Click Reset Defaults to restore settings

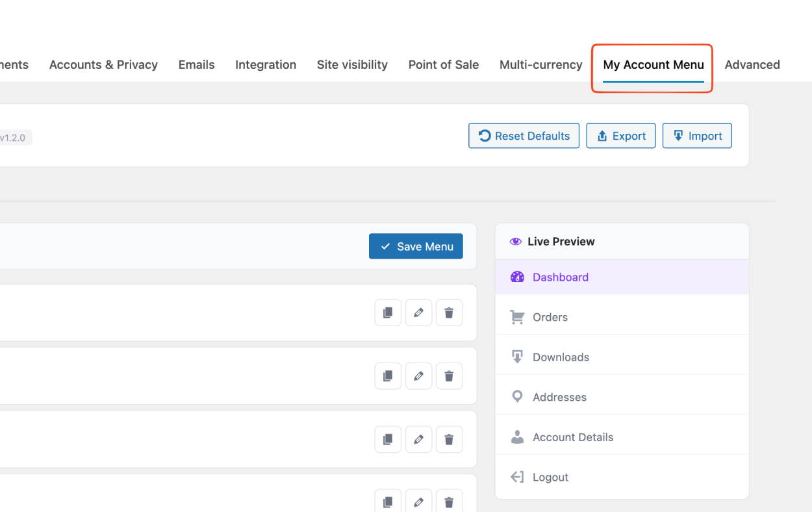(x=524, y=135)
